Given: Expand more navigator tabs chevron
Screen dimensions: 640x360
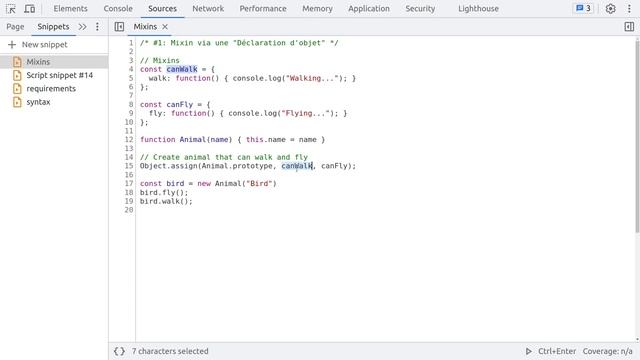Looking at the screenshot, I should [x=82, y=27].
